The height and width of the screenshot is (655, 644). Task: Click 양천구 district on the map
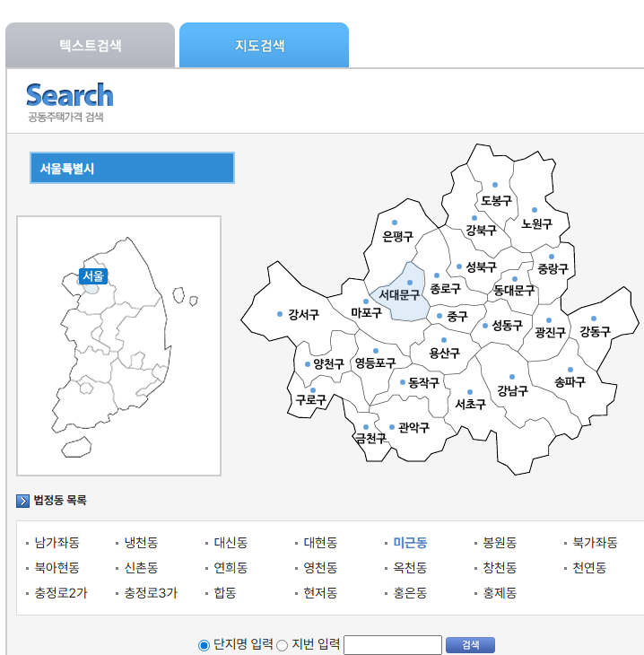coord(328,364)
